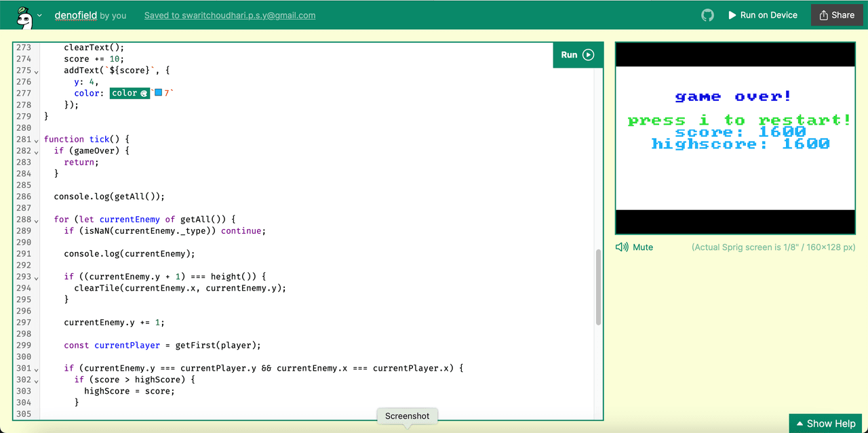The width and height of the screenshot is (868, 433).
Task: Fold the tick function at line 281
Action: [37, 140]
